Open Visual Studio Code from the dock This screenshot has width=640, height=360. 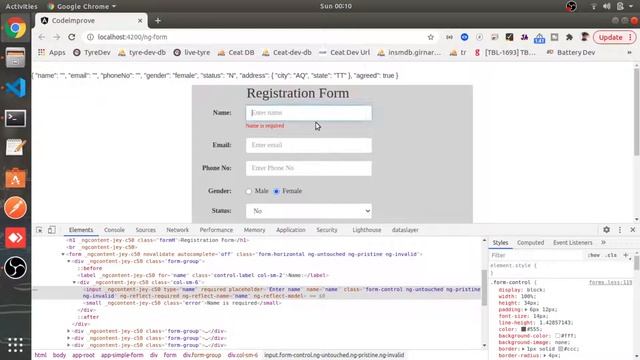point(16,88)
